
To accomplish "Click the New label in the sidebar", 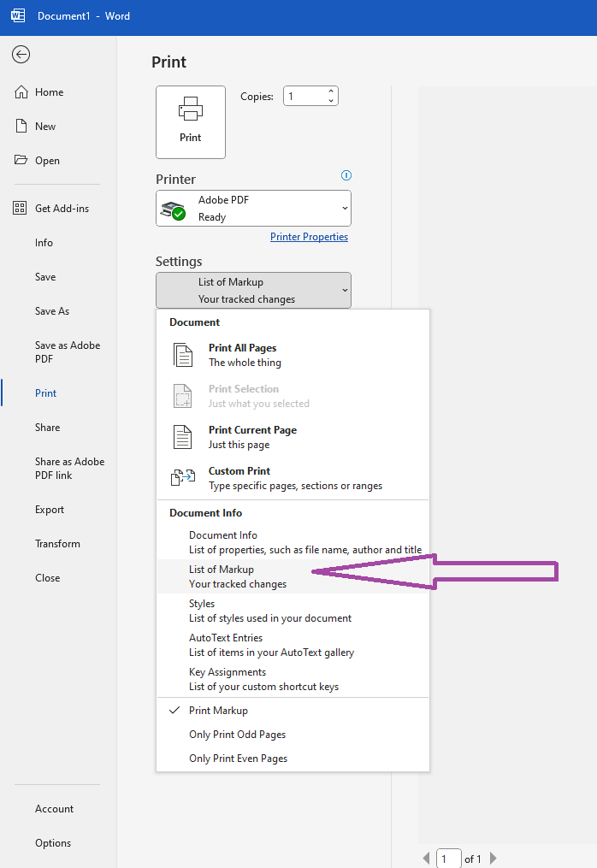I will point(45,127).
